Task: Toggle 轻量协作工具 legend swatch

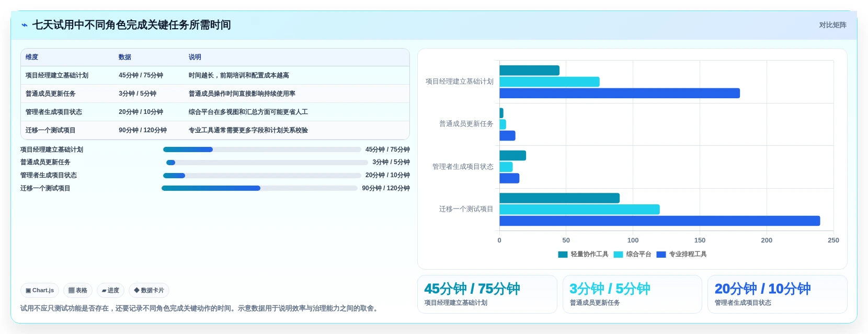Action: click(x=563, y=255)
